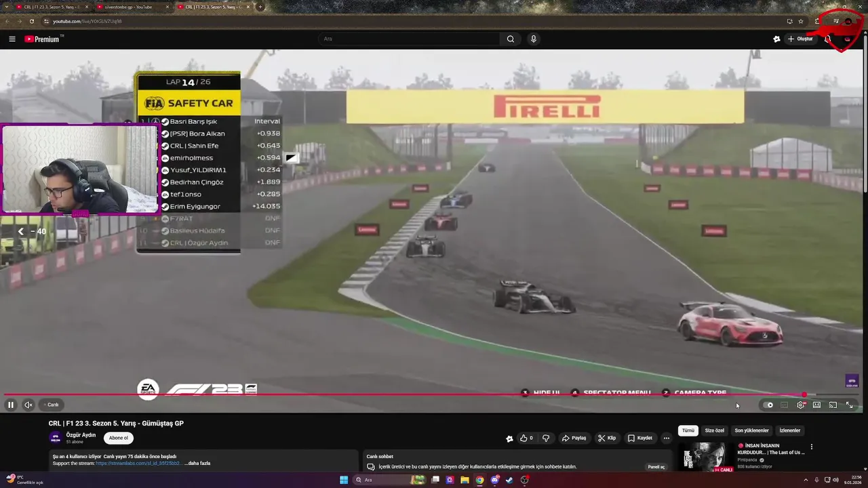
Task: Share the video via Paylaş
Action: pyautogui.click(x=574, y=438)
